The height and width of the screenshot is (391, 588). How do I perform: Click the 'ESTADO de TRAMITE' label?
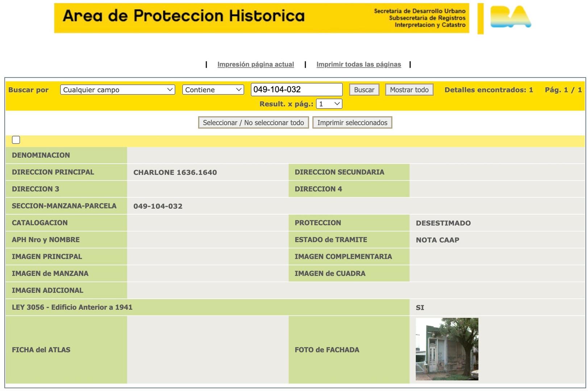click(331, 240)
